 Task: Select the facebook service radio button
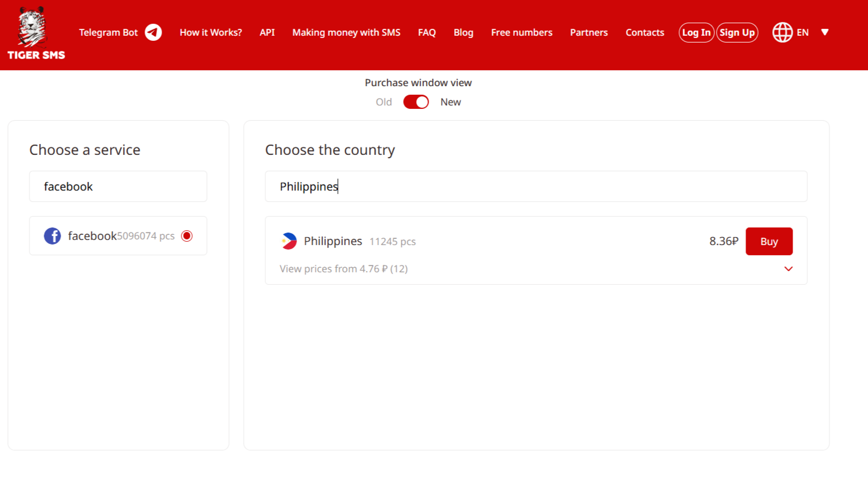[187, 236]
